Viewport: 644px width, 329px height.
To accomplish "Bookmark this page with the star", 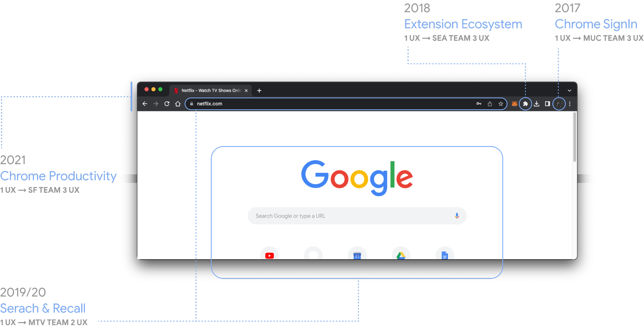I will pyautogui.click(x=501, y=104).
